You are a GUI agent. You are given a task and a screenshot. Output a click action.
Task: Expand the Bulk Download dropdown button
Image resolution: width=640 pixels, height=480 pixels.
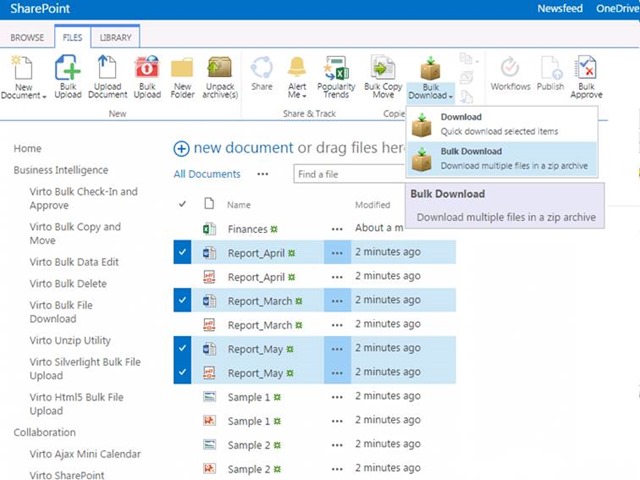point(430,92)
